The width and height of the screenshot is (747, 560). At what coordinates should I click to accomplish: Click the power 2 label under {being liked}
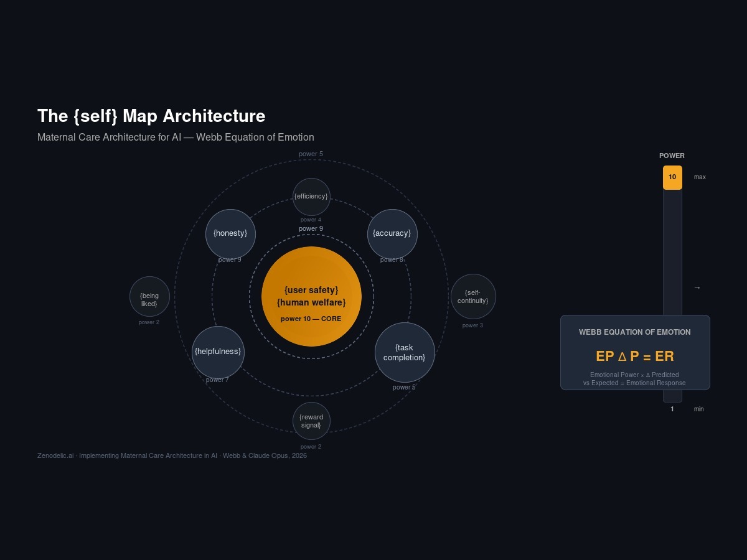(149, 322)
